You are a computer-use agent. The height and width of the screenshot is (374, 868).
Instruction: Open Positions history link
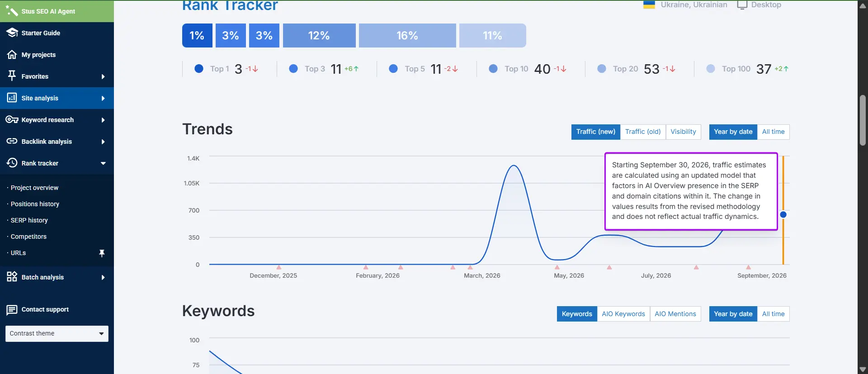pos(35,204)
